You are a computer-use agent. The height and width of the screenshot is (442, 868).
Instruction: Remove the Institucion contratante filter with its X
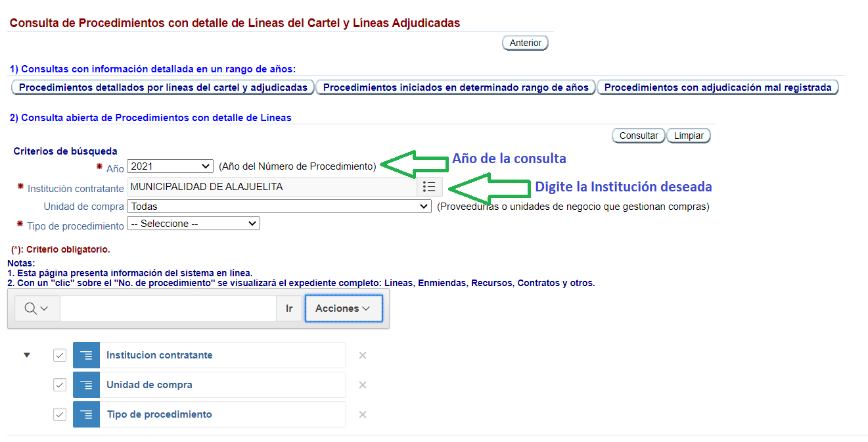[362, 355]
